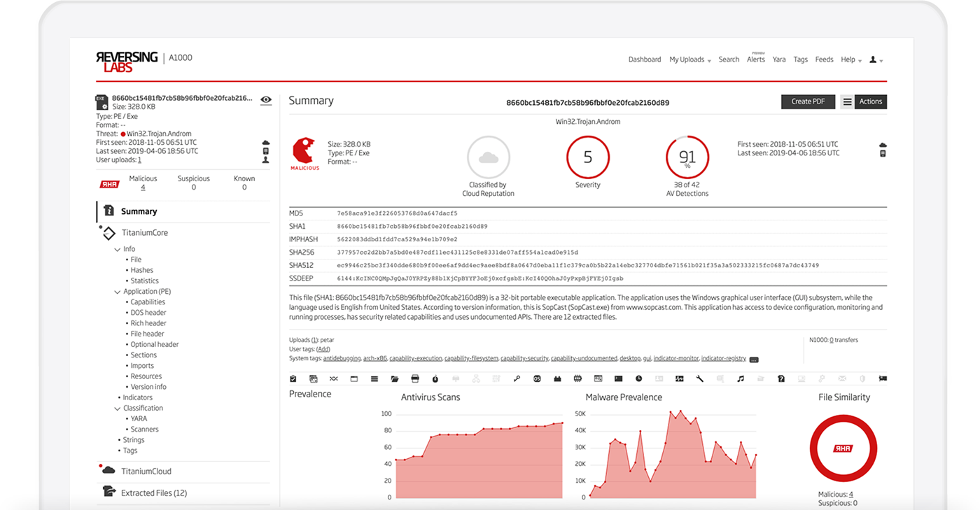
Task: Click the indicator-registry tag
Action: click(x=723, y=358)
